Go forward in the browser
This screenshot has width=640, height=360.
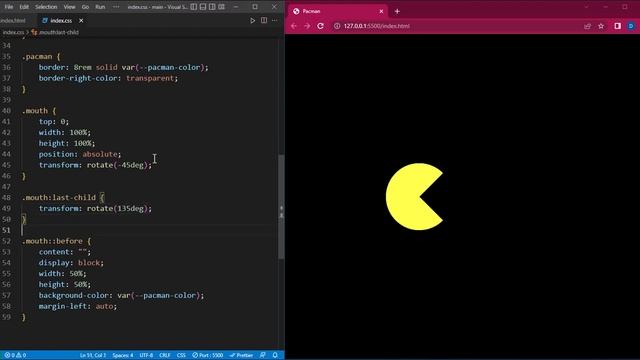[x=307, y=26]
